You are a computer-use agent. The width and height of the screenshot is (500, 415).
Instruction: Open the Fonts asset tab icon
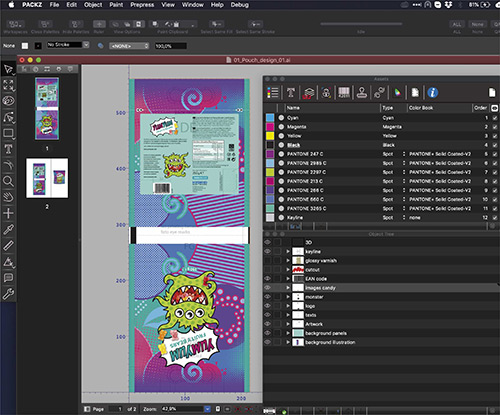291,93
